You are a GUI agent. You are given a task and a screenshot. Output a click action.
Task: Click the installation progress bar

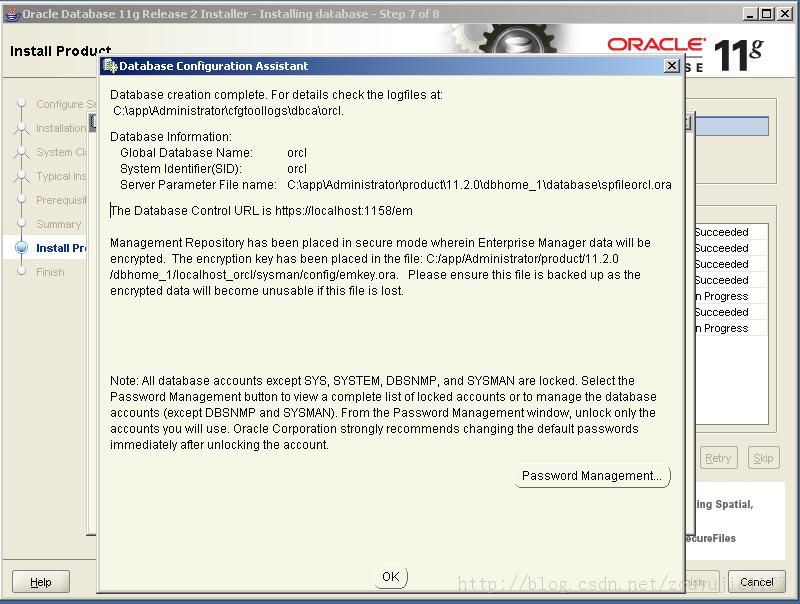(x=732, y=126)
